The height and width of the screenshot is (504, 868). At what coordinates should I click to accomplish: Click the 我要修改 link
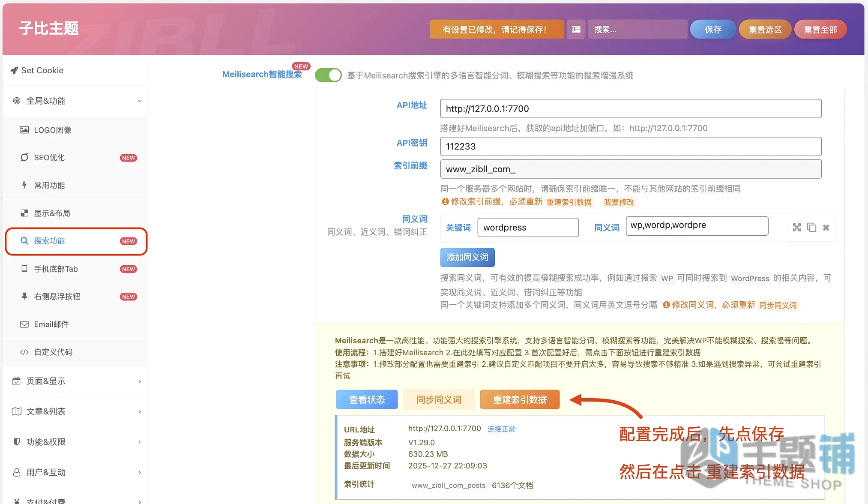(619, 202)
